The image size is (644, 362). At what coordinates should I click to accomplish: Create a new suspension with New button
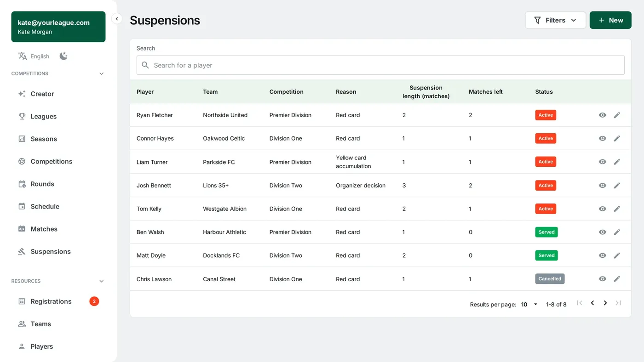(x=610, y=20)
